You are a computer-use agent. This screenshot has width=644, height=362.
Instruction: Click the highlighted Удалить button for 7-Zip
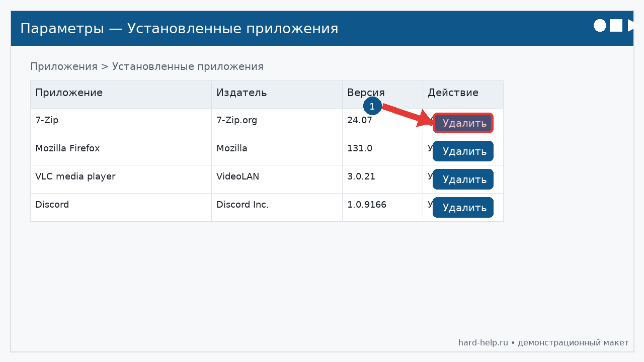coord(463,123)
